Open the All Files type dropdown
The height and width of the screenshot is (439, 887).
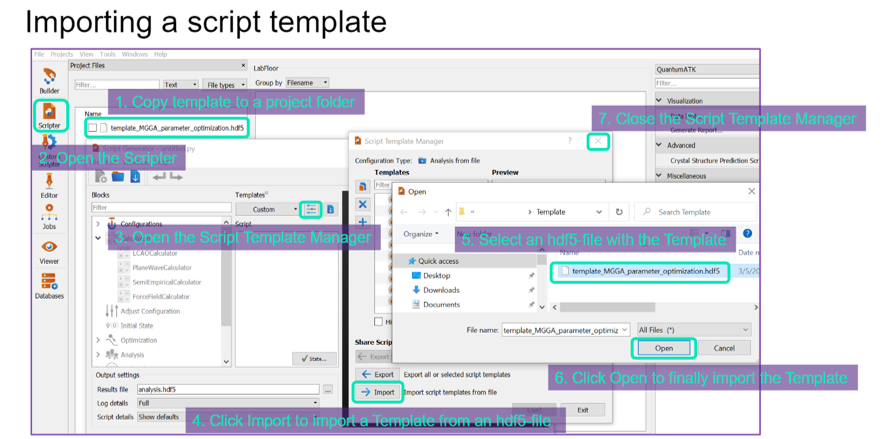click(x=694, y=330)
